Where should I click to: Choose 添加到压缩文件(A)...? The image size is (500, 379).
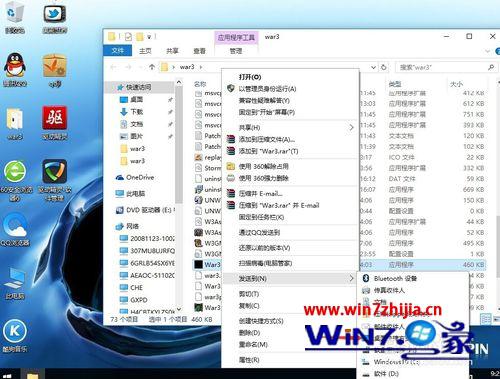click(x=267, y=139)
